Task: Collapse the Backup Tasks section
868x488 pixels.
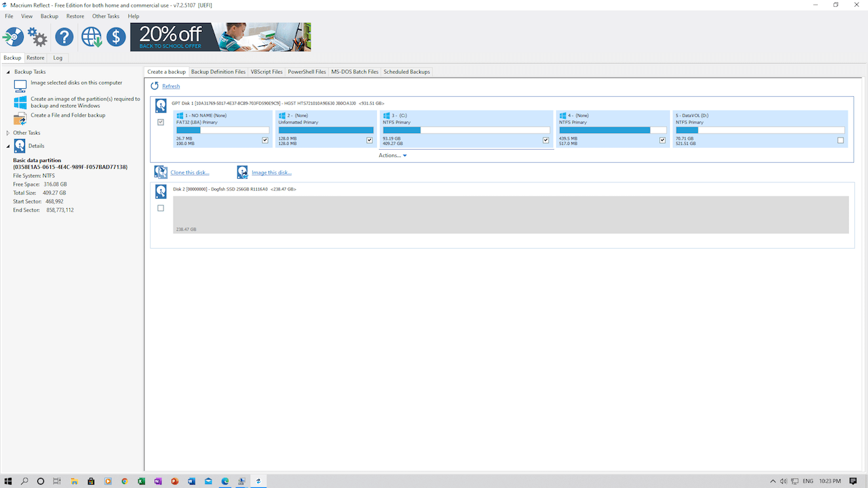Action: [x=8, y=72]
